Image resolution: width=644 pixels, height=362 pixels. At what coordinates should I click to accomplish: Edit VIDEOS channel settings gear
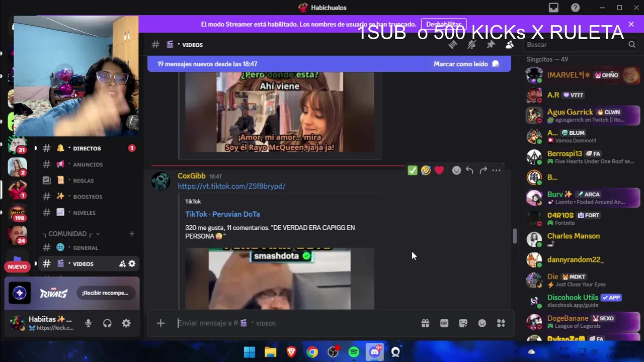point(132,263)
